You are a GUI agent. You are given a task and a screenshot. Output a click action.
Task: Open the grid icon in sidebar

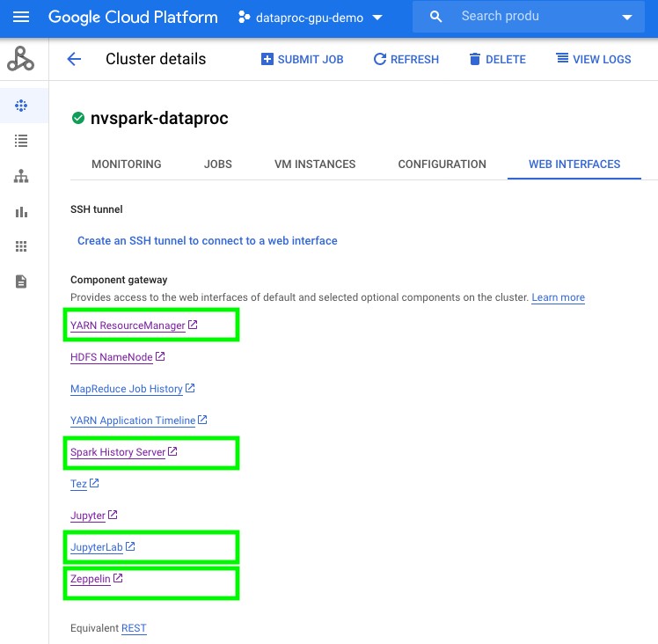[x=21, y=246]
